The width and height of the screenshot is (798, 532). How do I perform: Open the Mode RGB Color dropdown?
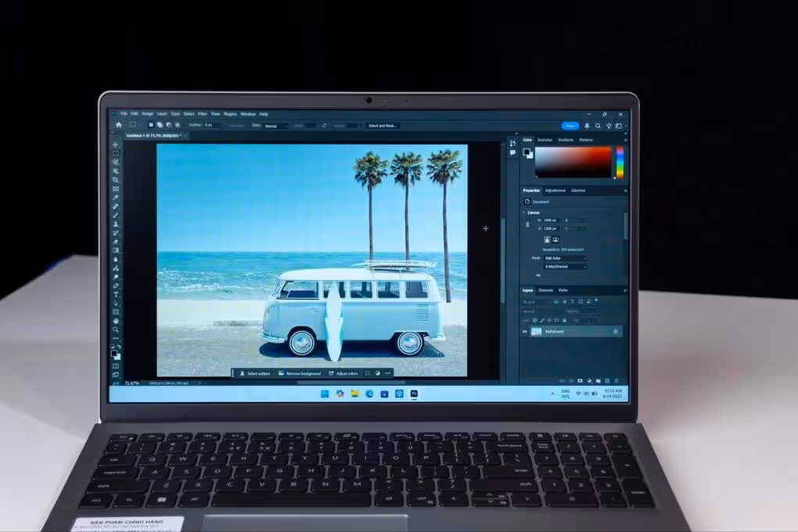[565, 259]
